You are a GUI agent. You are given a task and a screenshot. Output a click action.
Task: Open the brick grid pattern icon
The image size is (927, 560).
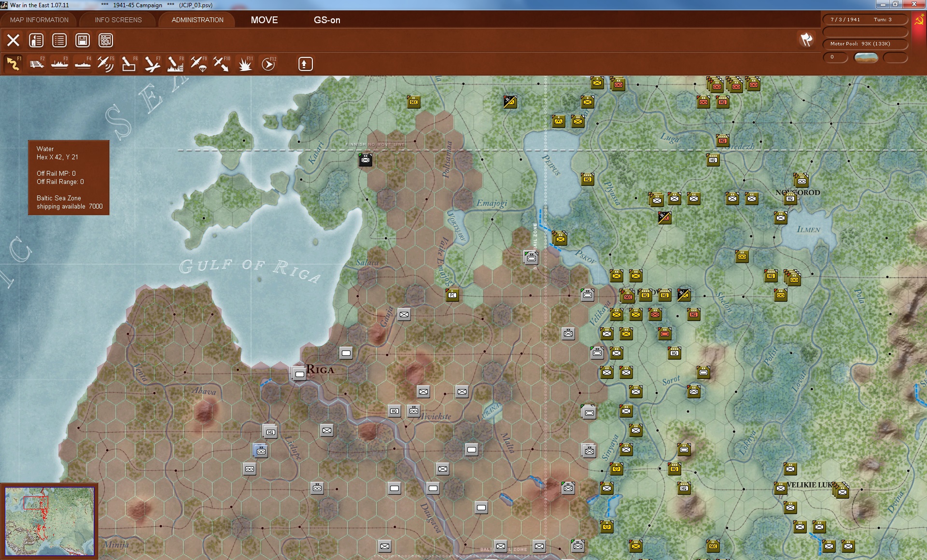pyautogui.click(x=106, y=40)
